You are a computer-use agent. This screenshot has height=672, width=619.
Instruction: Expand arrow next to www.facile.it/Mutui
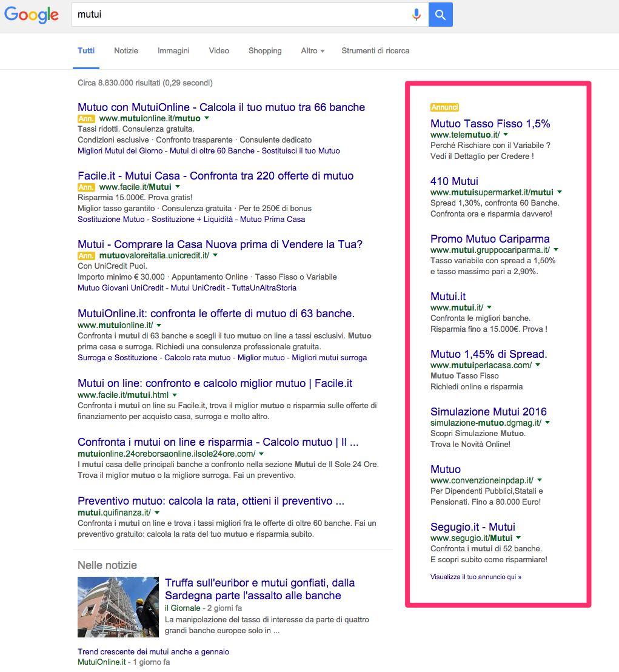click(x=178, y=186)
